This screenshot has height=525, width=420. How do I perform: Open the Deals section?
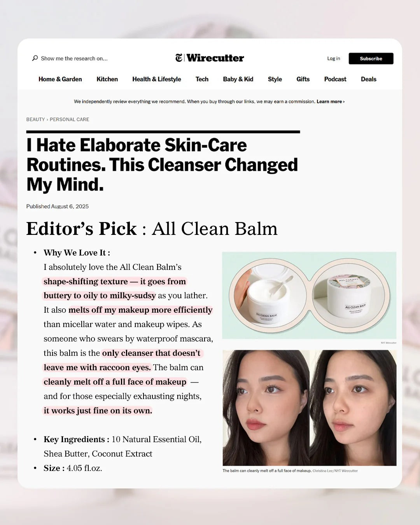(369, 79)
